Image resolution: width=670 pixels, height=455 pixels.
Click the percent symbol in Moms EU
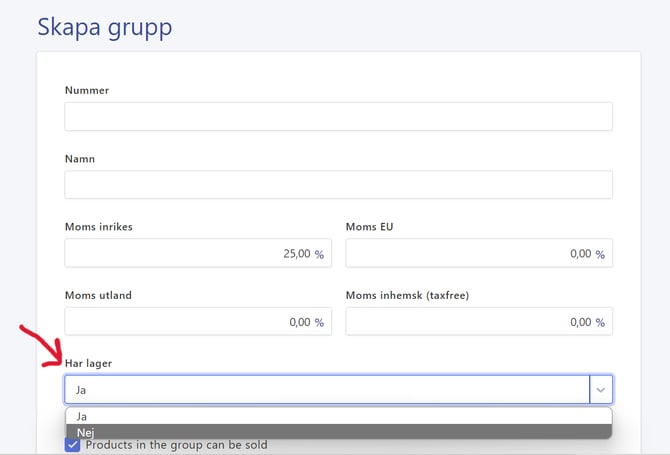point(600,255)
